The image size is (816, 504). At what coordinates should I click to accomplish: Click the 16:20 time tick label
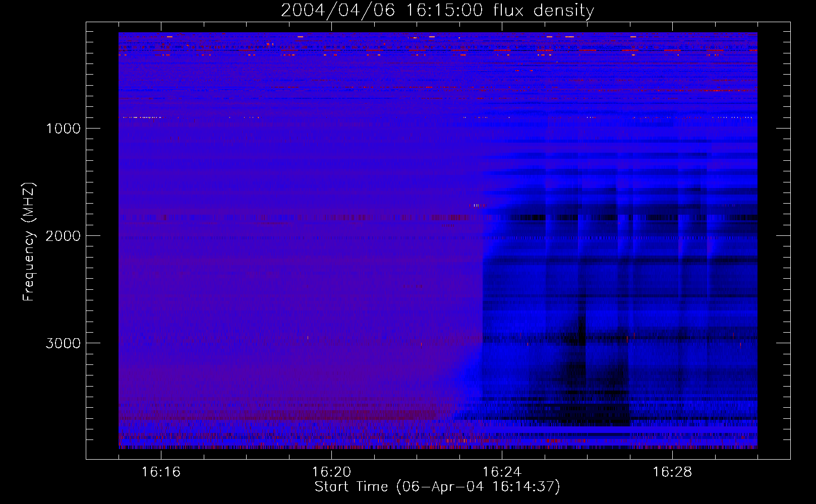tap(331, 472)
